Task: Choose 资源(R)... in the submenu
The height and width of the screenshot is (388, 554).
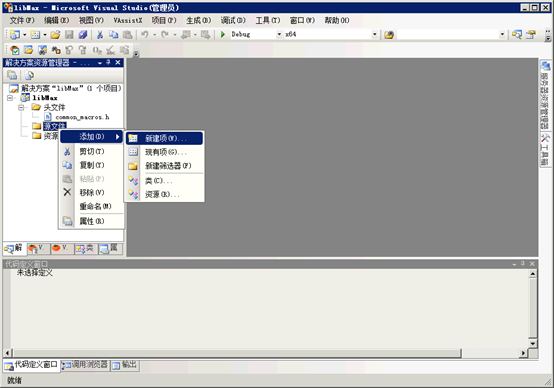Action: [x=164, y=194]
